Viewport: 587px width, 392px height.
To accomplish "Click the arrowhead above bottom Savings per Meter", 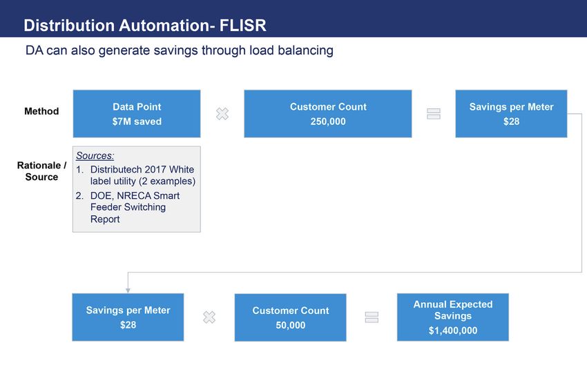I will [x=128, y=290].
